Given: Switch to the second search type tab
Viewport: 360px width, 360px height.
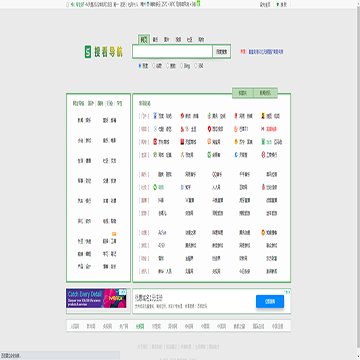Looking at the screenshot, I should (155, 40).
